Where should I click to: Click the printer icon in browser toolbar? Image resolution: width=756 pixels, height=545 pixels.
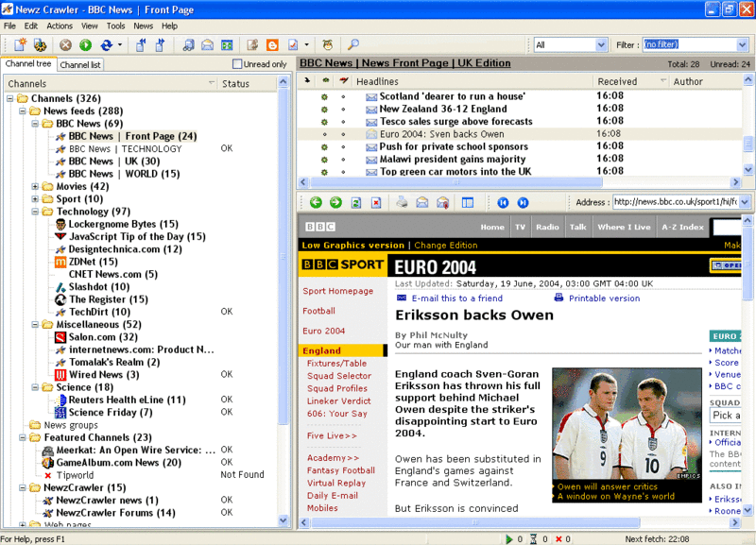[402, 202]
